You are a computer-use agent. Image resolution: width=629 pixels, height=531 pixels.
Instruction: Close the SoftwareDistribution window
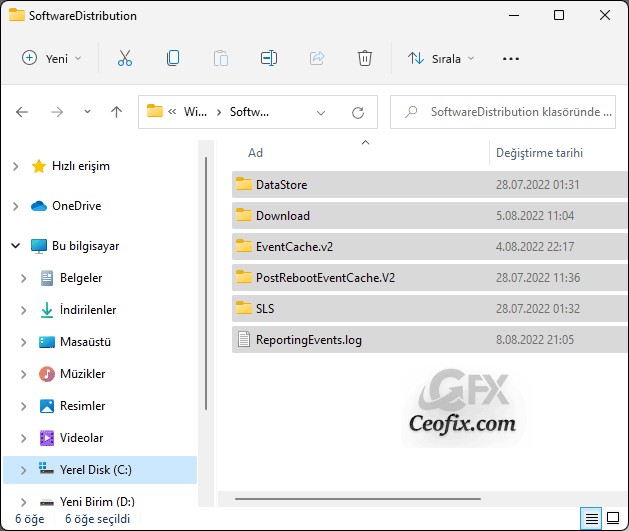tap(605, 15)
